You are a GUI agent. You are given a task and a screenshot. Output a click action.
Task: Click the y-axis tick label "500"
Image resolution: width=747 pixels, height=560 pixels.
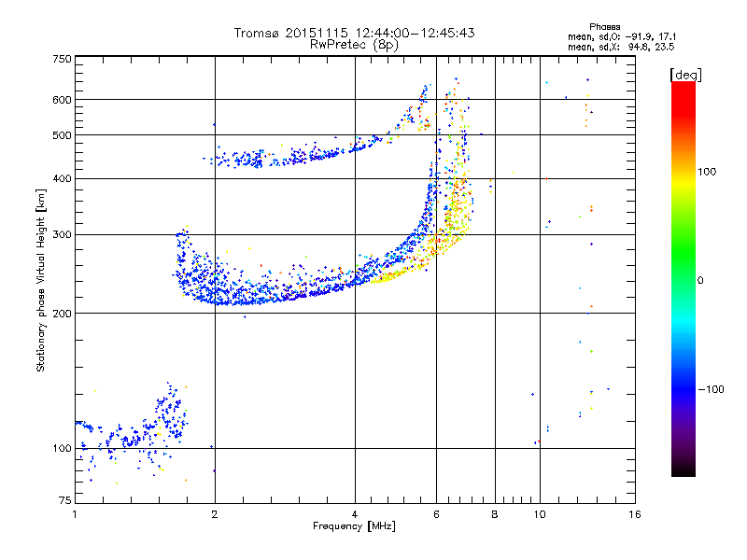62,135
